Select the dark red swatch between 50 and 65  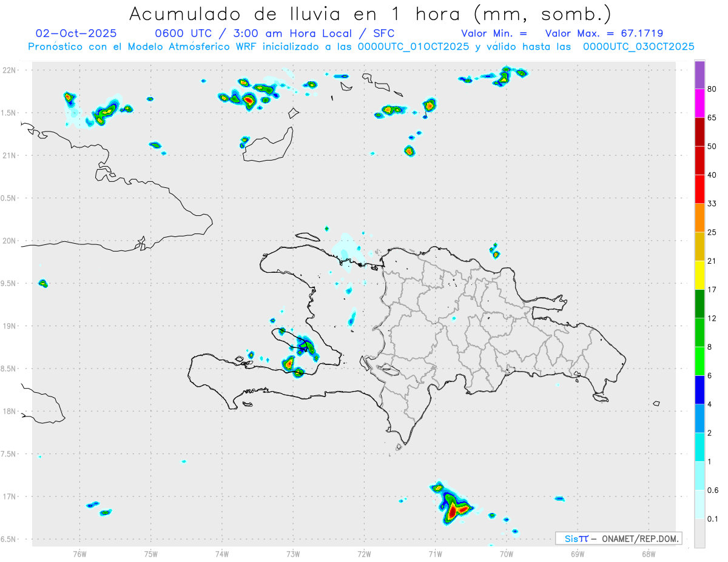pyautogui.click(x=699, y=132)
